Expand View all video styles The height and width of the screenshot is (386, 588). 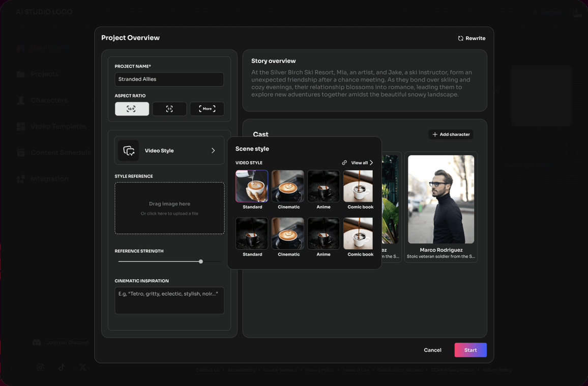[362, 163]
